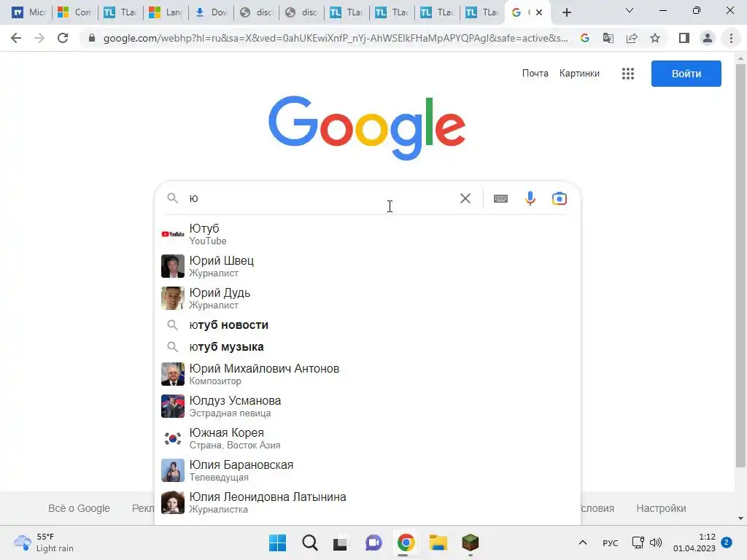Open a new browser tab
747x560 pixels.
click(x=566, y=12)
